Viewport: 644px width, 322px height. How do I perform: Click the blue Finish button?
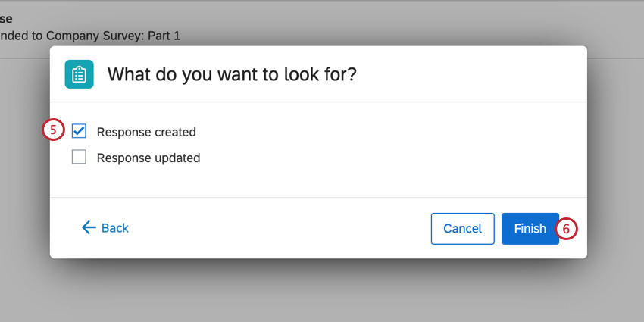pos(530,228)
